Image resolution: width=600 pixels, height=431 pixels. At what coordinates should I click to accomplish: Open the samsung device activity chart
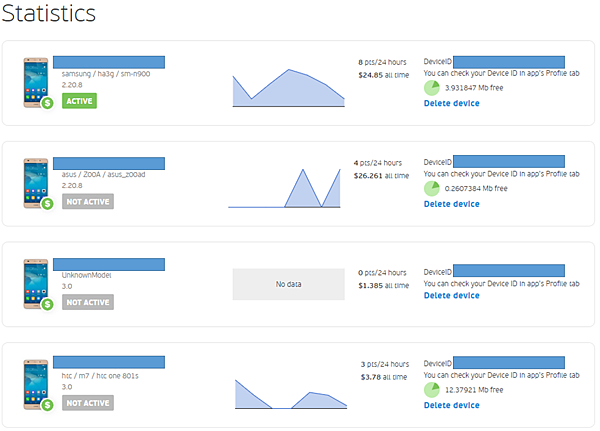[x=289, y=88]
